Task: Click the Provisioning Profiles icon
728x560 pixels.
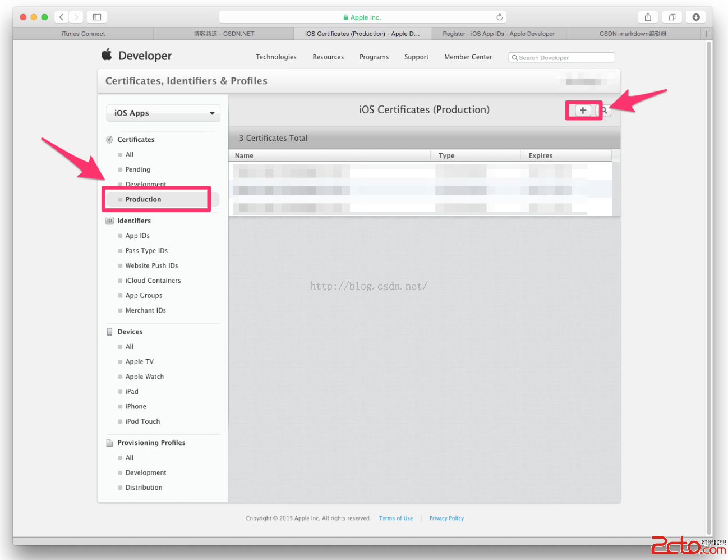Action: [109, 443]
